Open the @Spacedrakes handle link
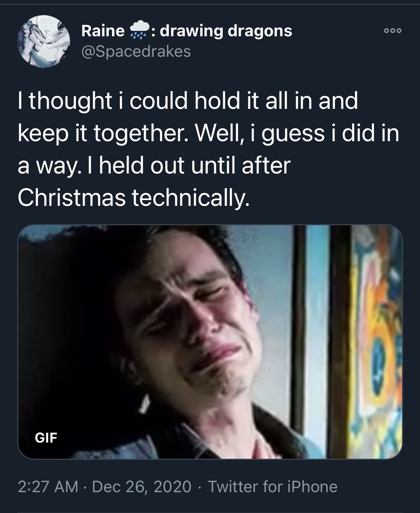 [136, 52]
